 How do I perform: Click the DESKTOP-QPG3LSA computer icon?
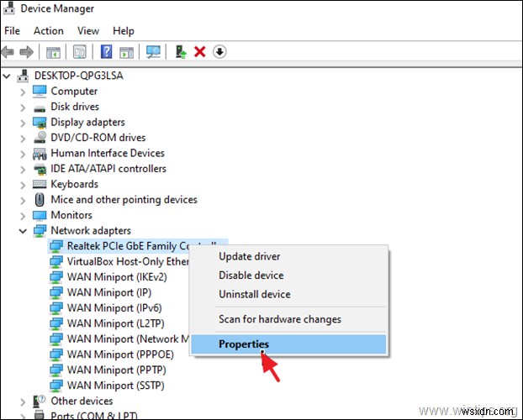tap(23, 76)
